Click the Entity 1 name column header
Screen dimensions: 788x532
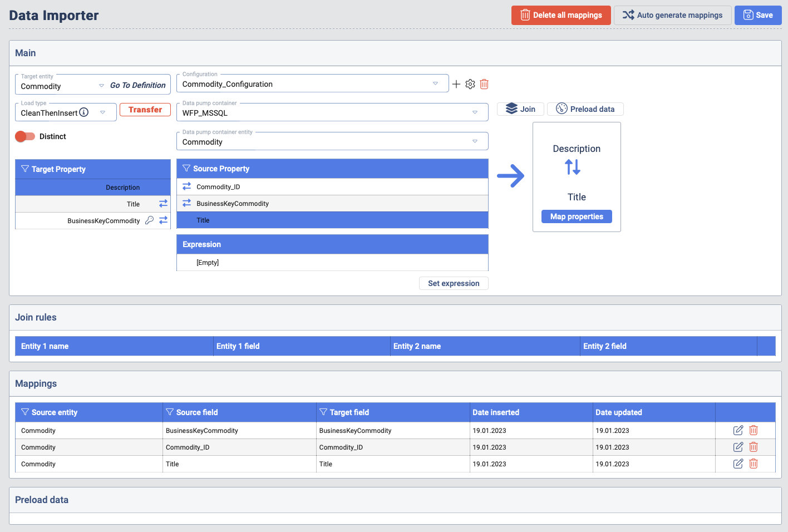(x=114, y=346)
